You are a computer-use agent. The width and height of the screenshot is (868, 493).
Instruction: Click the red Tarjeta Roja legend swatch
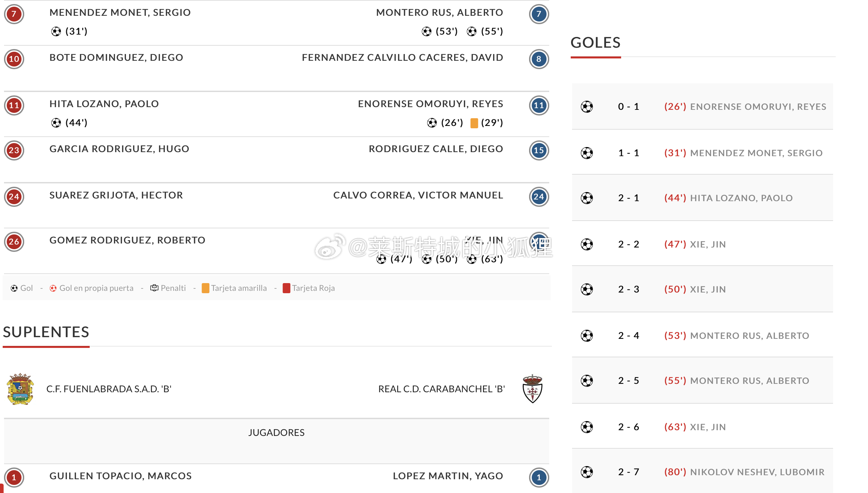coord(286,288)
